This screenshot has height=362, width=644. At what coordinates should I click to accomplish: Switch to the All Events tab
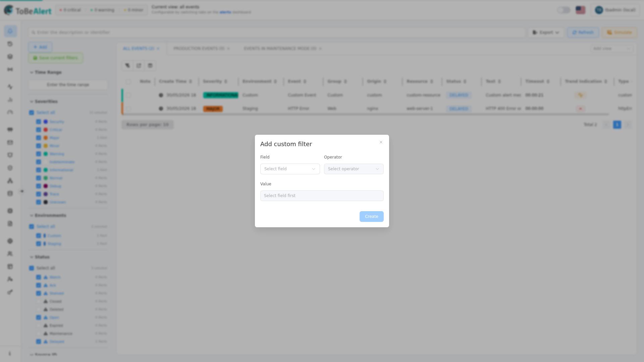139,49
